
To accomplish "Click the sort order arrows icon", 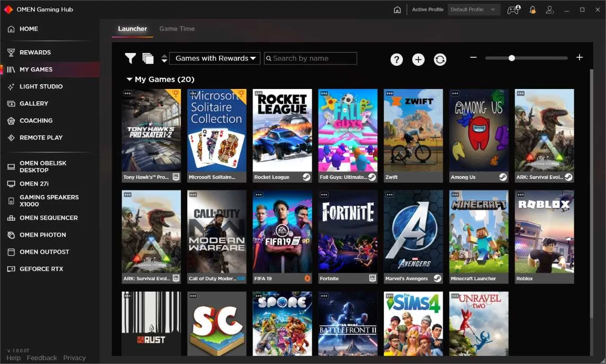I will [164, 59].
